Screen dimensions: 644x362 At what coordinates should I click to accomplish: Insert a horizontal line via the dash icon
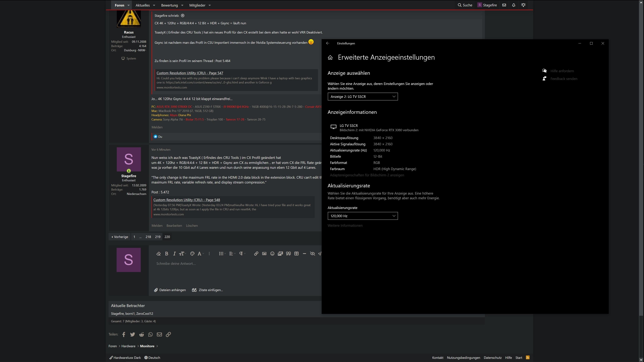305,254
